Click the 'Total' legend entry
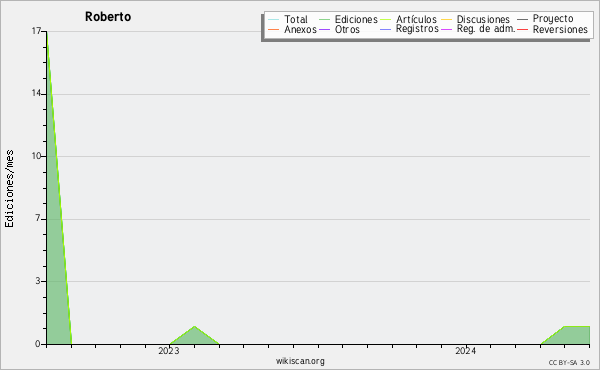Viewport: 600px width, 370px height. [x=296, y=19]
